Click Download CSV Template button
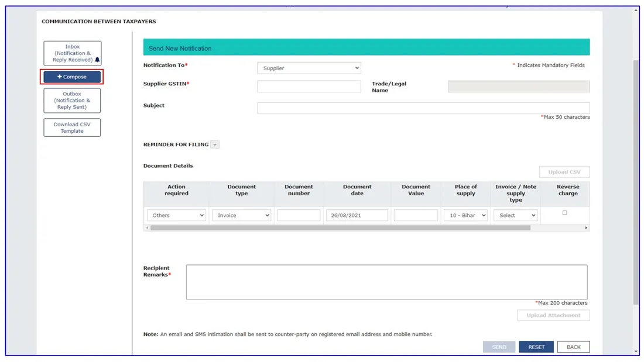Image resolution: width=644 pixels, height=362 pixels. [72, 127]
